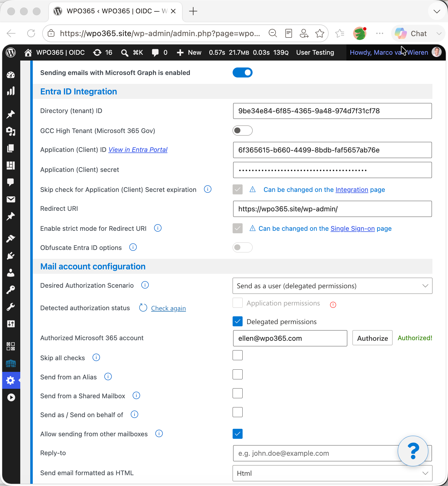The width and height of the screenshot is (448, 486).
Task: Click red warning icon beside Application permissions
Action: (x=333, y=305)
